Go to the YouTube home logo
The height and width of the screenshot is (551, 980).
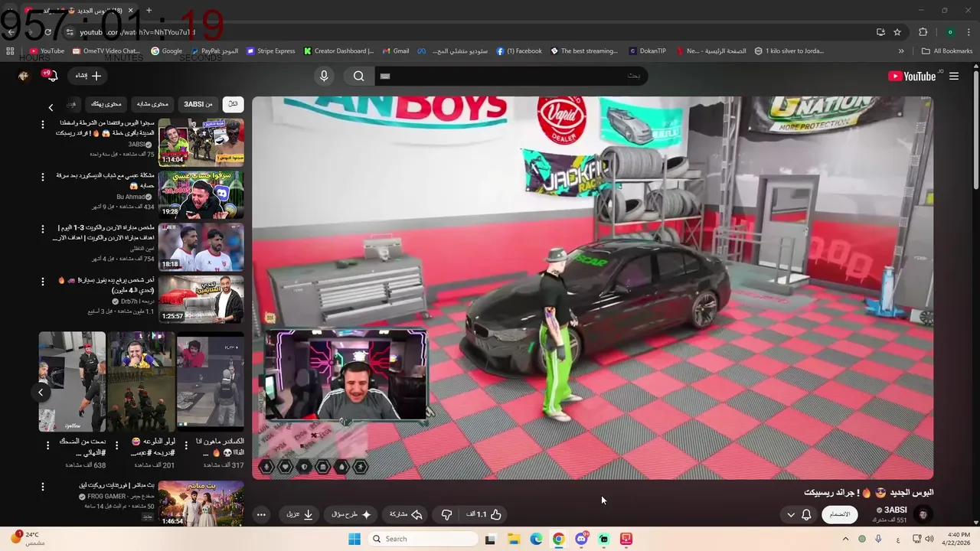point(912,76)
